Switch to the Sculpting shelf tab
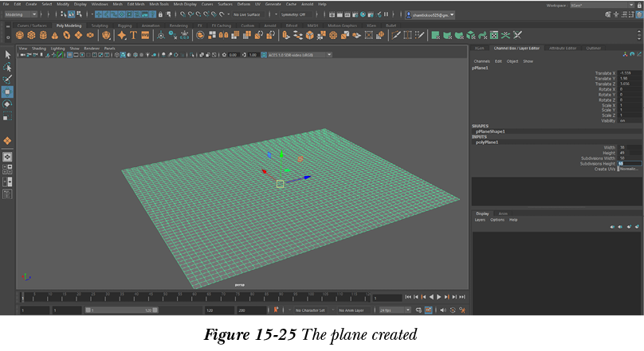The width and height of the screenshot is (644, 351). coord(99,25)
